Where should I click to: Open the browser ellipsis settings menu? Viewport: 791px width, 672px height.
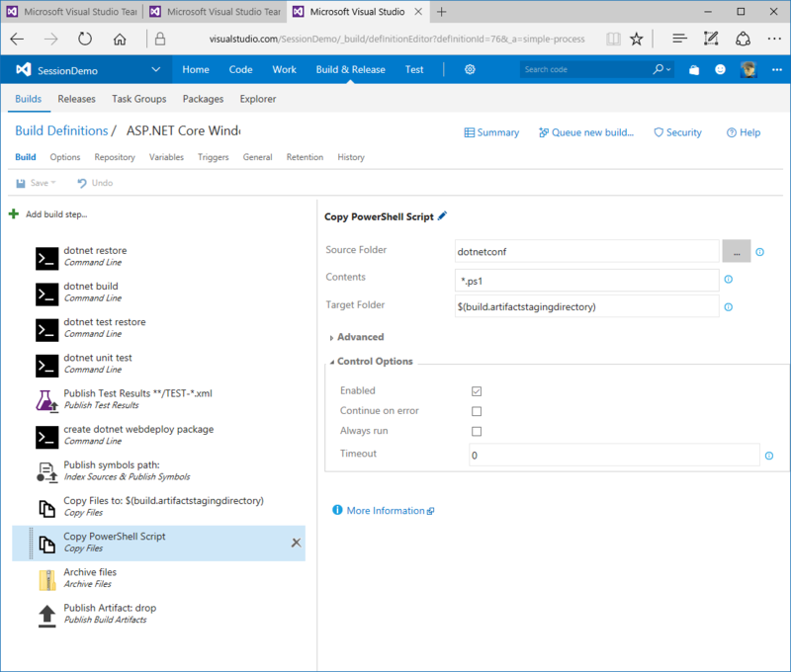click(774, 39)
